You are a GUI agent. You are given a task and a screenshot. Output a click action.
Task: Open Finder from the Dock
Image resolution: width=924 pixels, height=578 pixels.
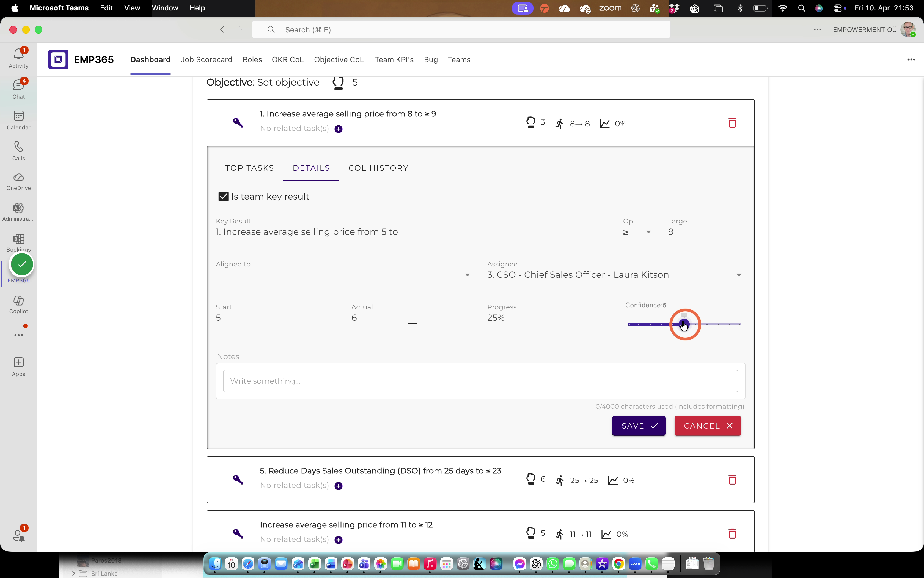pyautogui.click(x=215, y=563)
